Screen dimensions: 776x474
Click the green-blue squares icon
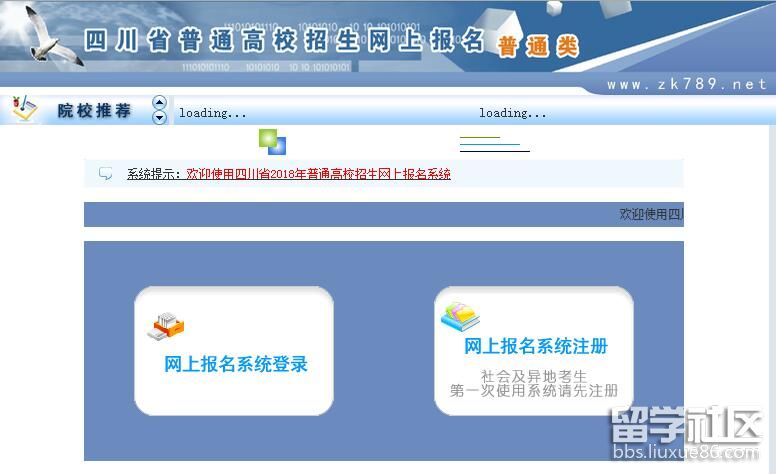point(272,142)
